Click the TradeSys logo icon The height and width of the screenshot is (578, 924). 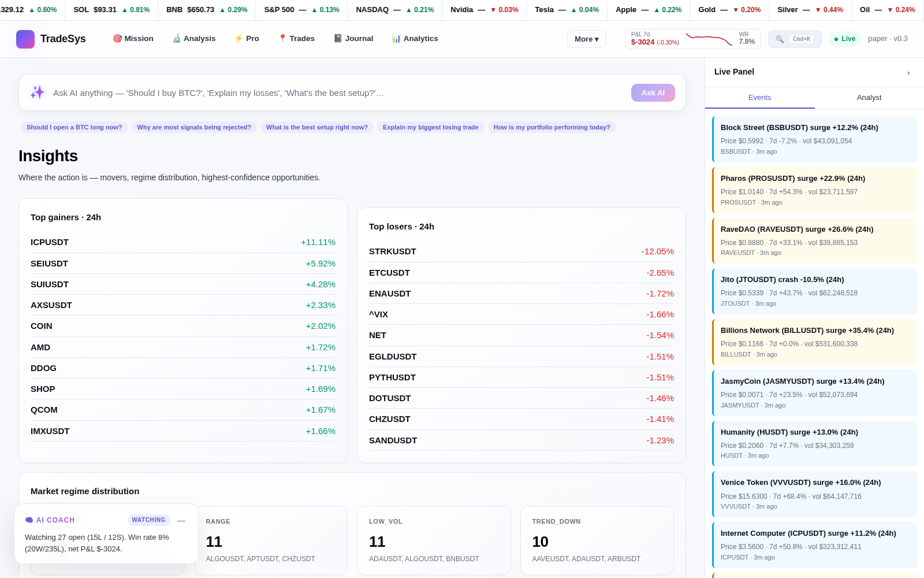(x=25, y=39)
